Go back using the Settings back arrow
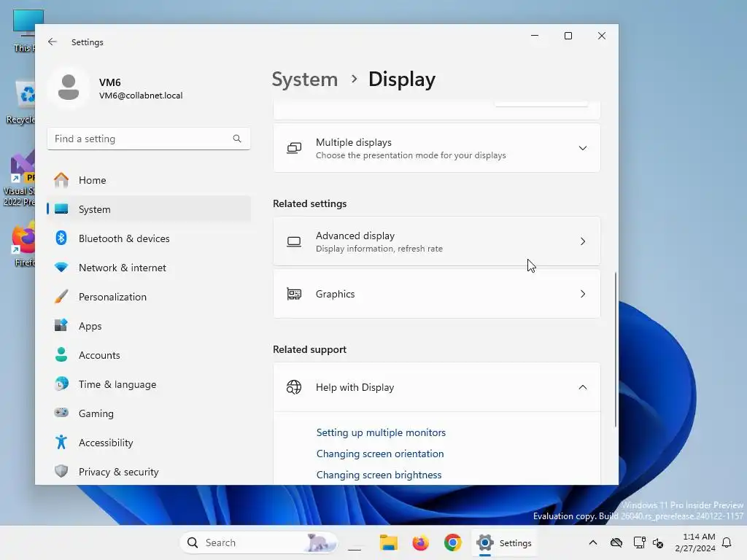747x560 pixels. point(53,42)
